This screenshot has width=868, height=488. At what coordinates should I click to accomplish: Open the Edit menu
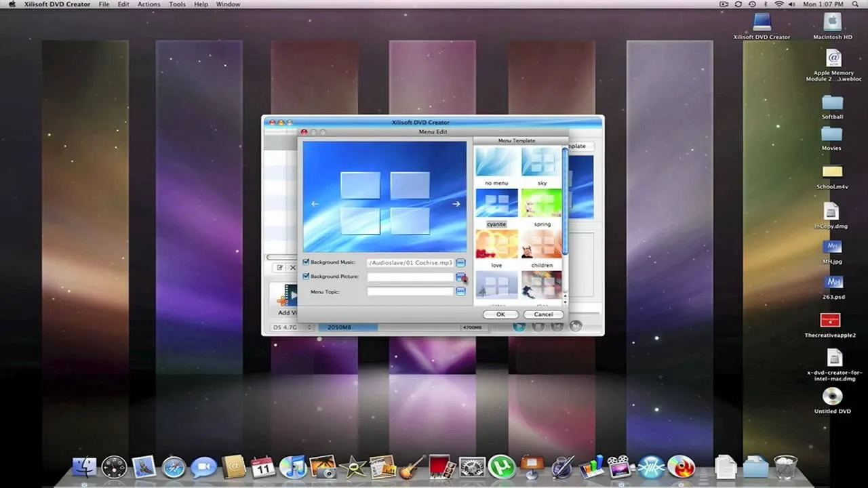point(123,4)
